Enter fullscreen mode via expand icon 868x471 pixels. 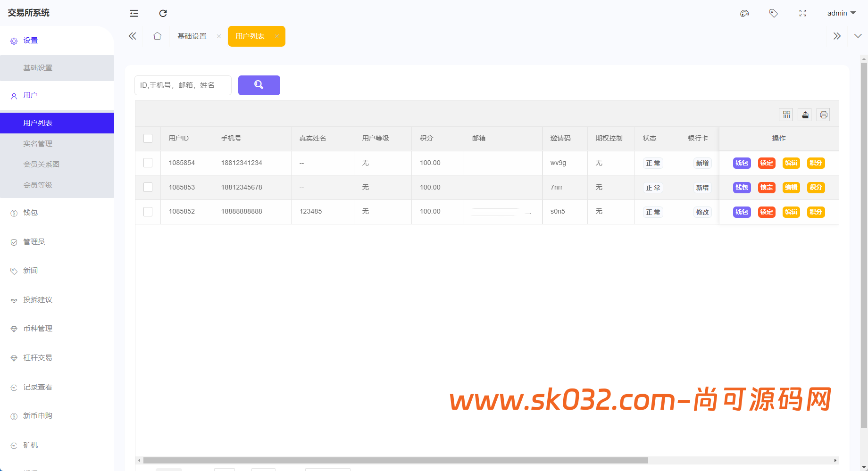[802, 13]
